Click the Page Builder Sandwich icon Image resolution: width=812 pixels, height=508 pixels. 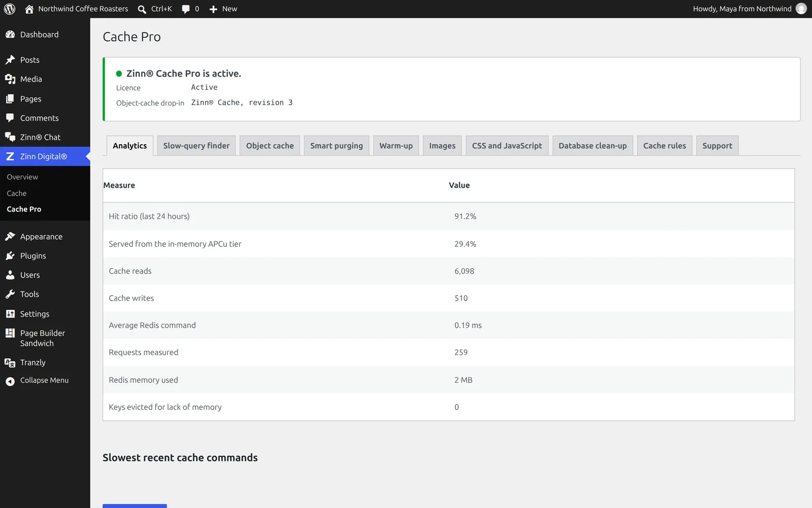(x=10, y=333)
